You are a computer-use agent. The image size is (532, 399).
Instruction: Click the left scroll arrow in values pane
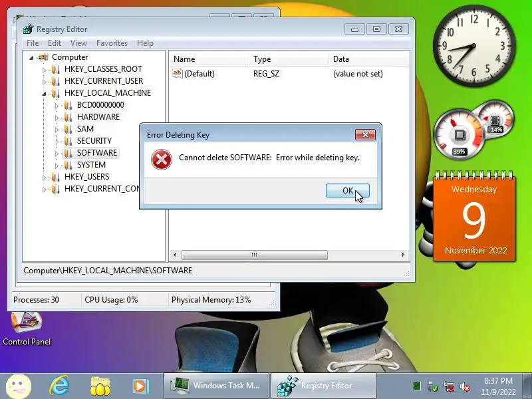175,255
